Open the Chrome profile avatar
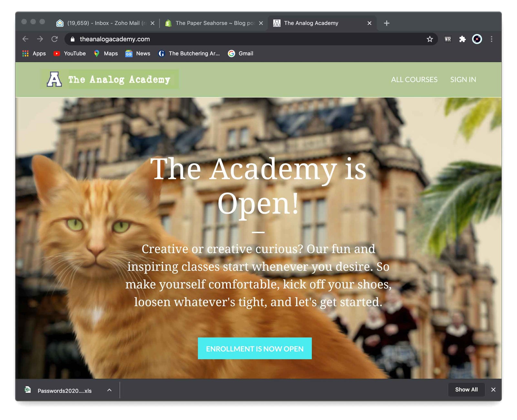Image resolution: width=517 pixels, height=420 pixels. (x=477, y=39)
